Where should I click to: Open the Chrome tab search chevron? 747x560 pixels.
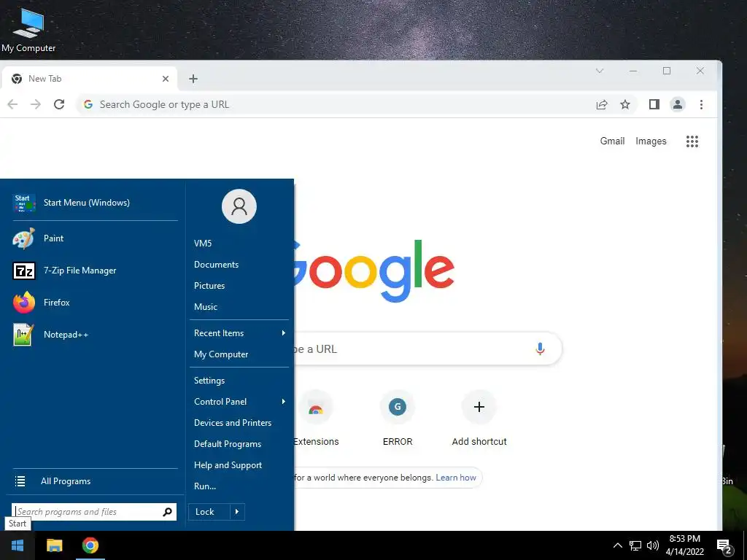tap(600, 71)
